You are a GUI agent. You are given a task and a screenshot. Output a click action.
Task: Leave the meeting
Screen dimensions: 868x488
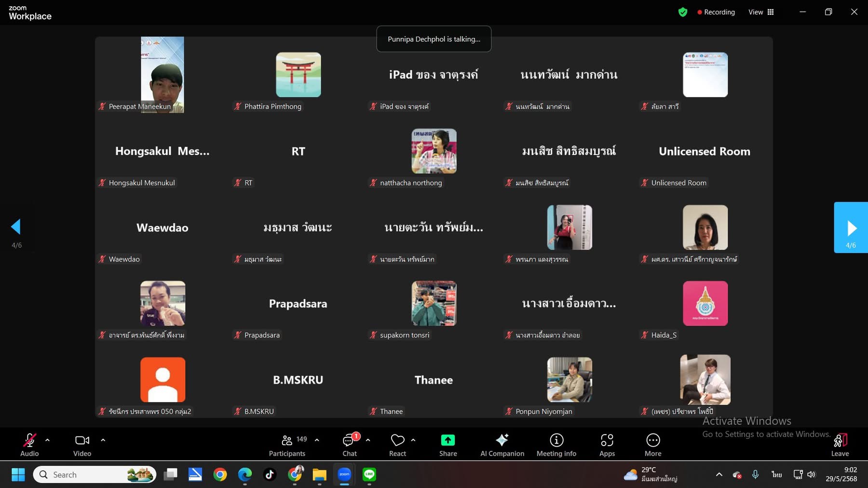click(x=840, y=445)
